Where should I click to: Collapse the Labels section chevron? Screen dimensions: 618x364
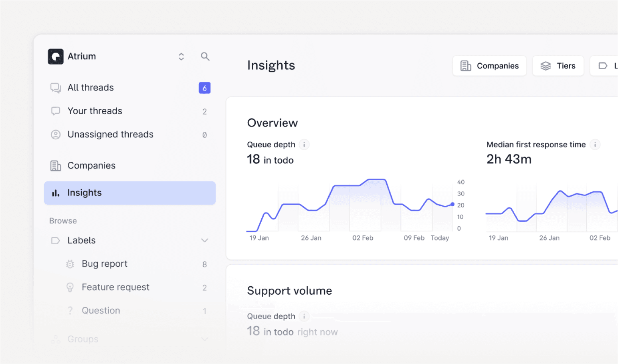(x=205, y=240)
